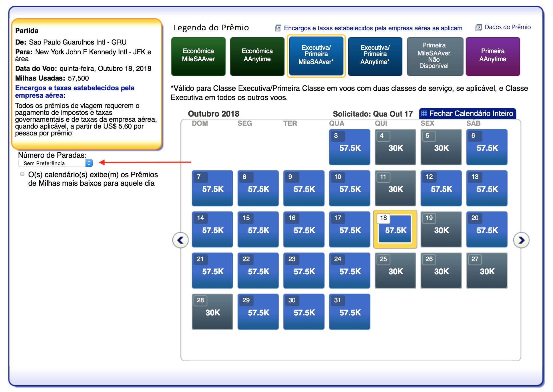
Task: Select October 27 at 30K
Action: pos(487,270)
